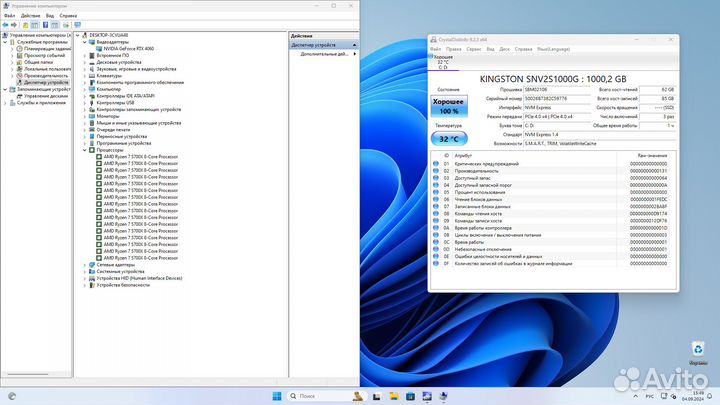Open Дополнительные действия in Actions pane
This screenshot has width=720, height=405.
[x=324, y=54]
